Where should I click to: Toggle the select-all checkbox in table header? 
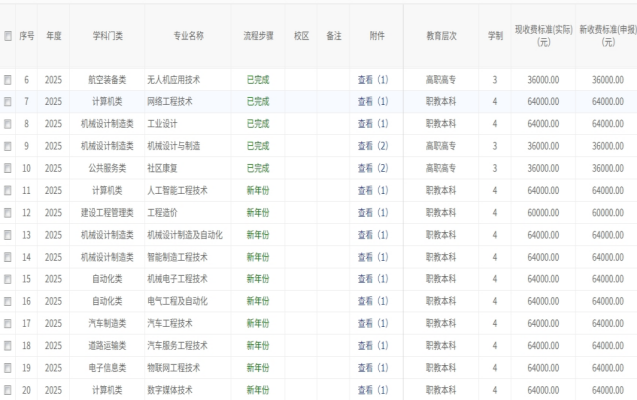coord(8,35)
